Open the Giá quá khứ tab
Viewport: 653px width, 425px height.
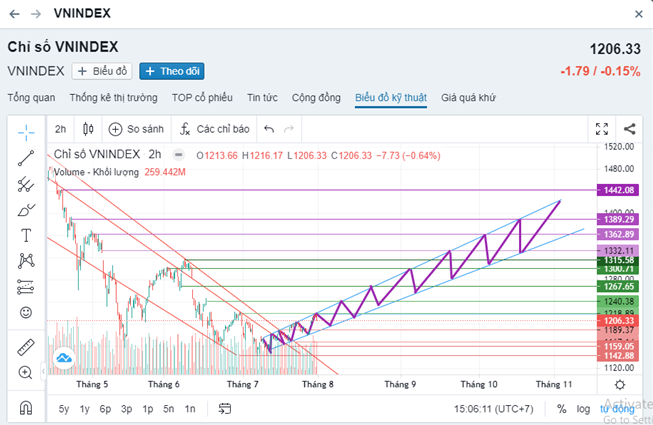tap(469, 98)
